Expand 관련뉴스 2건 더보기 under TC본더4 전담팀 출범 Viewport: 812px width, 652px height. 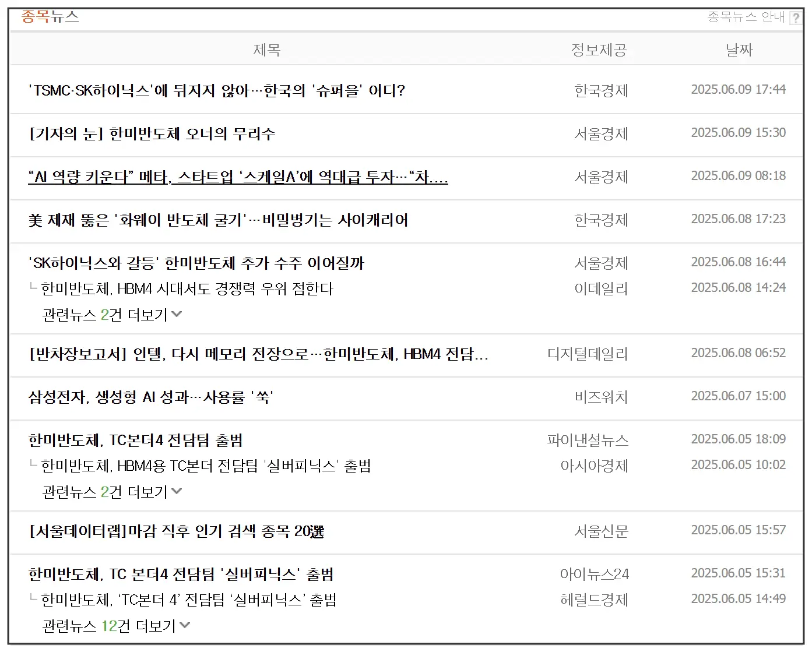tap(112, 492)
